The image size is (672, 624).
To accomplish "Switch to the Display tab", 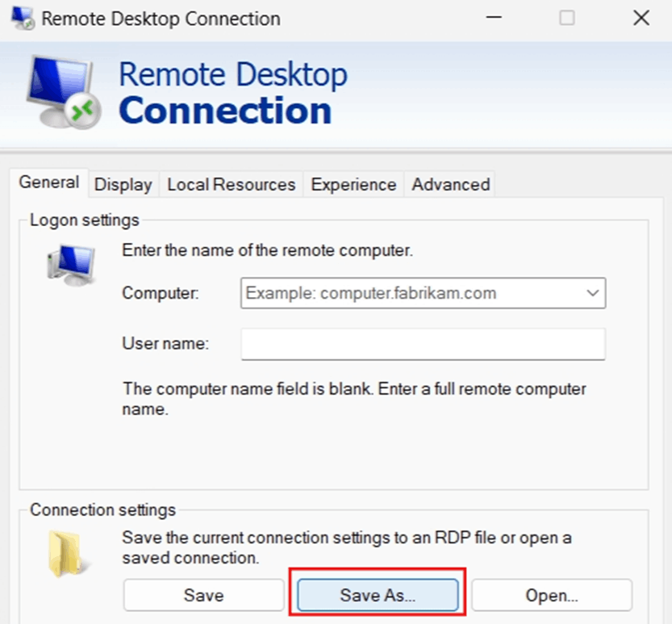I will click(123, 184).
